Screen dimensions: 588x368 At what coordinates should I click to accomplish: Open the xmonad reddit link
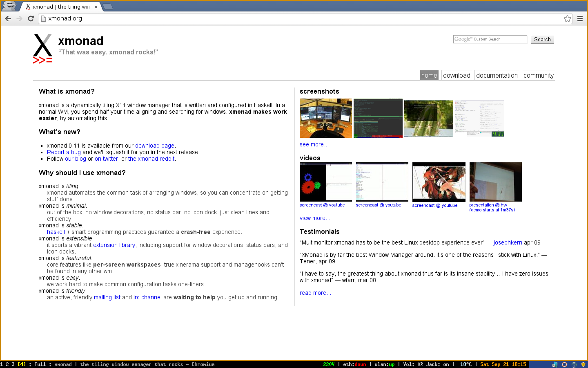pyautogui.click(x=151, y=159)
